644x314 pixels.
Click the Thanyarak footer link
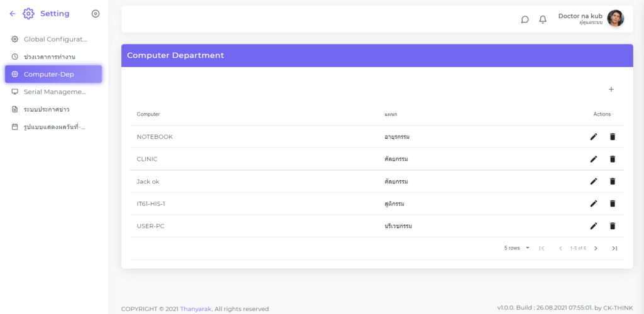196,309
